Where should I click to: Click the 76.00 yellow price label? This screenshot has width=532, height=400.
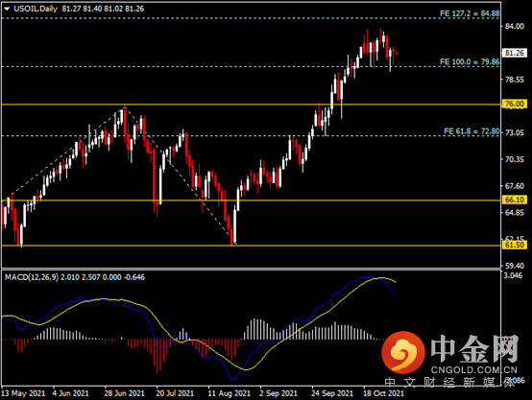coord(515,104)
